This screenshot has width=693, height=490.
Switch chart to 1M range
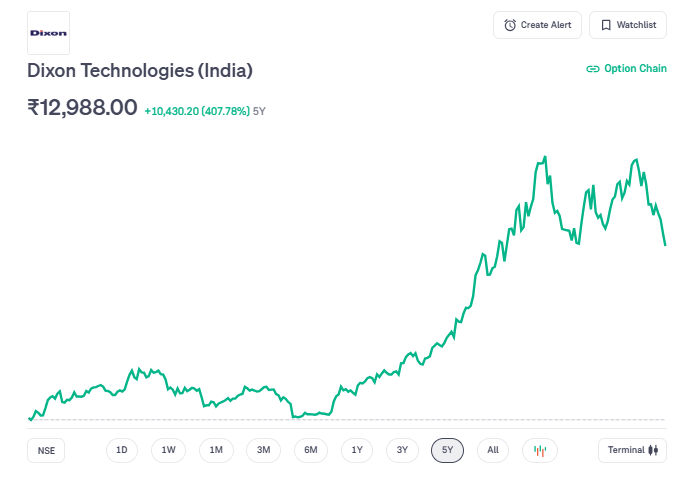click(x=216, y=450)
